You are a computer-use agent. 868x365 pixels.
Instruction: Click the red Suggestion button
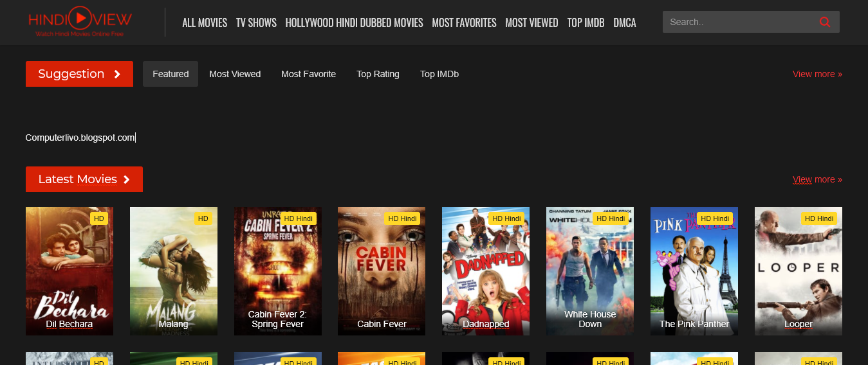79,74
